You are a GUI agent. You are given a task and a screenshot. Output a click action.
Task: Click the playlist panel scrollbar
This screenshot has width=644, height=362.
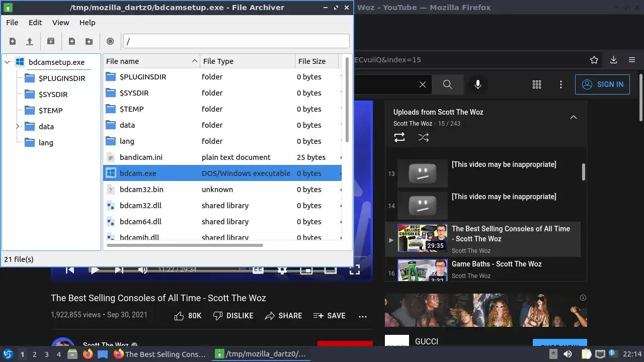(x=584, y=171)
